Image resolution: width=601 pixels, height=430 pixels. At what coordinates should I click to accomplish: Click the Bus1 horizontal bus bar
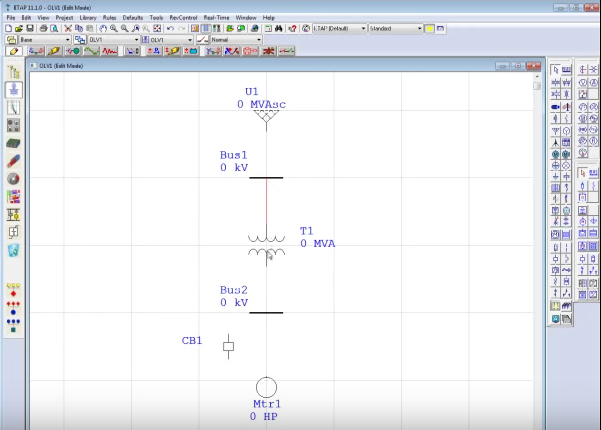[266, 178]
